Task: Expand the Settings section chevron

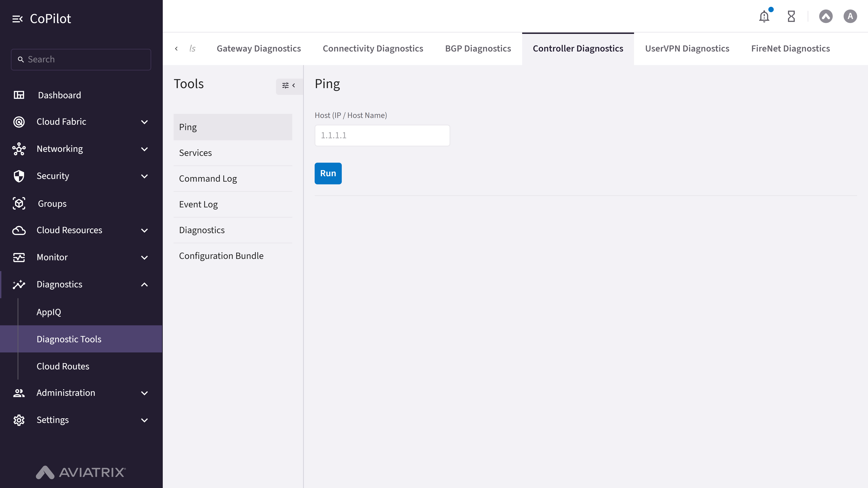Action: (144, 420)
